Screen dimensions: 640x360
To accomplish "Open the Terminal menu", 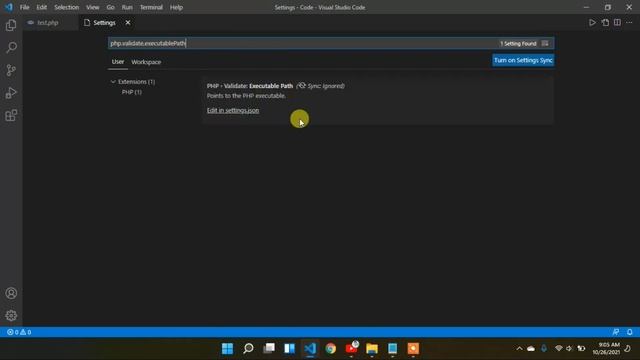I will pyautogui.click(x=151, y=7).
